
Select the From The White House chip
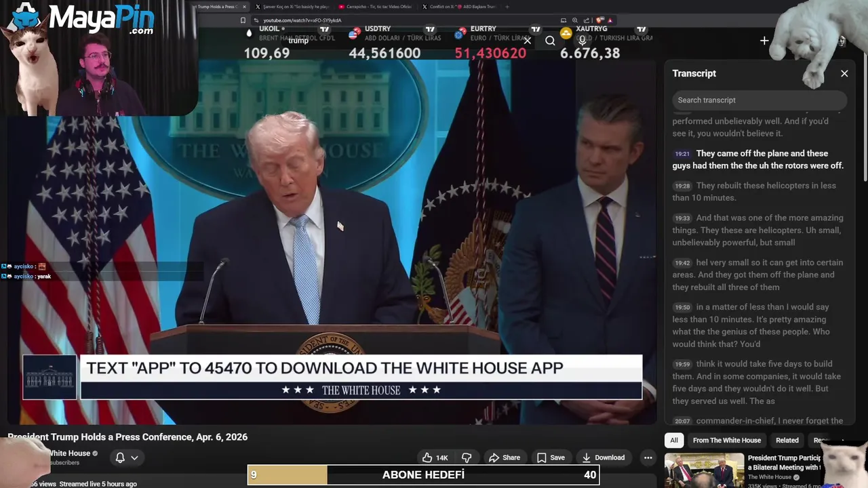coord(727,441)
